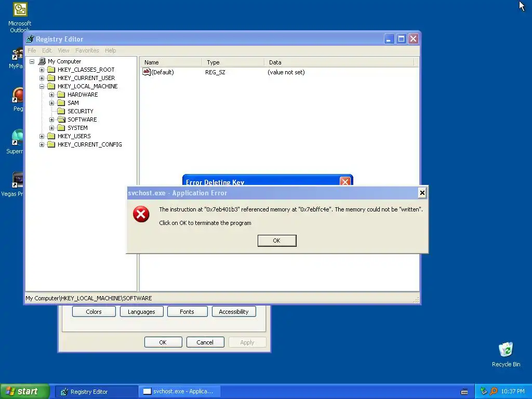The width and height of the screenshot is (532, 399).
Task: Click the Accessibility button in background dialog
Action: [234, 312]
